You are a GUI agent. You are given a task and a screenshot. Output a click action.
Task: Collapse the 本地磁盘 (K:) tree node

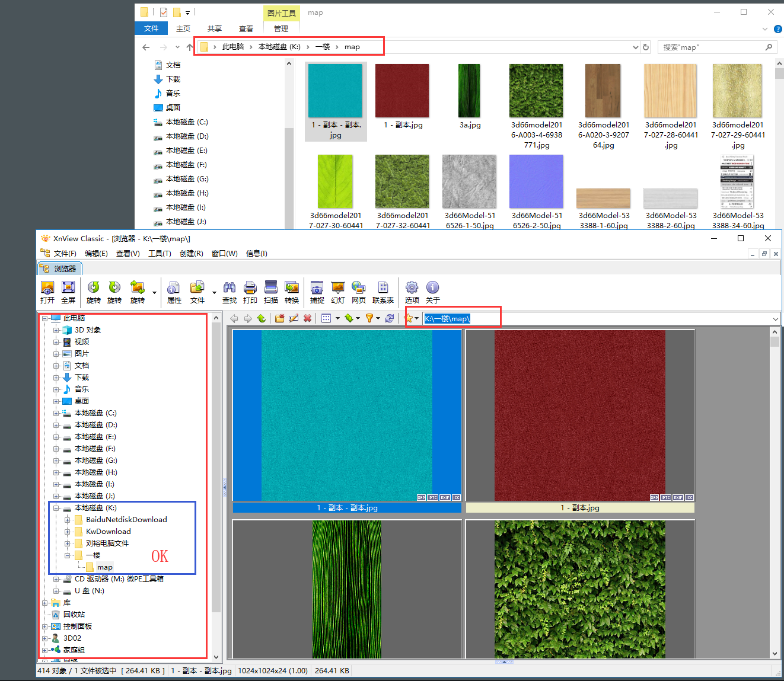coord(56,508)
